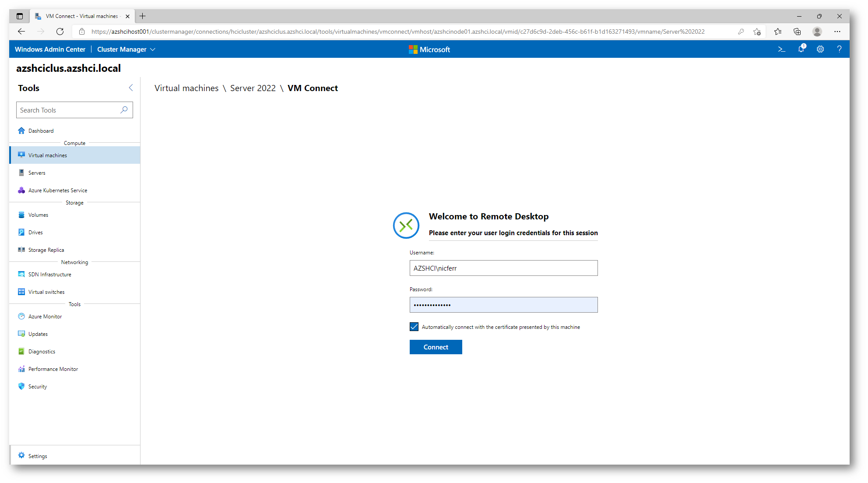Open browser profile avatar icon
Image resolution: width=868 pixels, height=483 pixels.
click(817, 32)
